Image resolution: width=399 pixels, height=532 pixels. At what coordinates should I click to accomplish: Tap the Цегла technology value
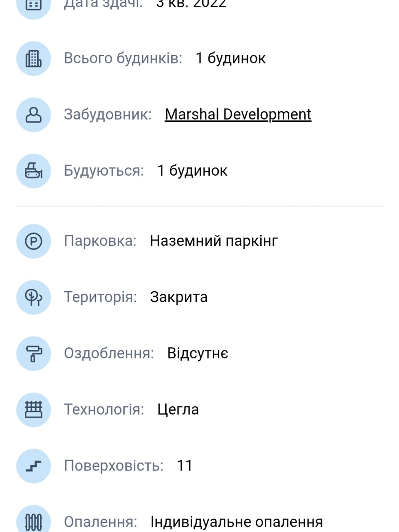pos(179,410)
